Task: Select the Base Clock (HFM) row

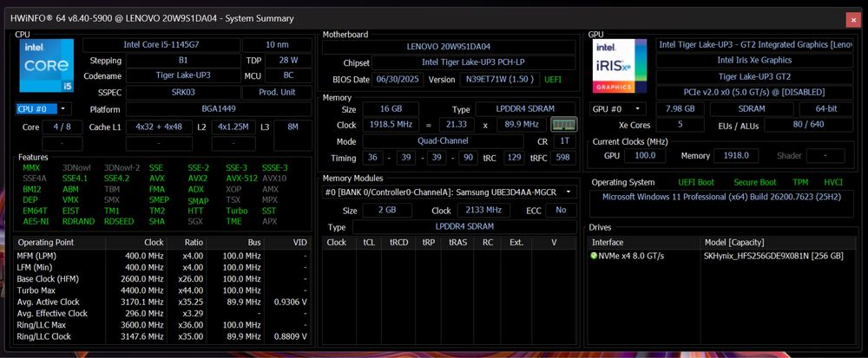Action: pyautogui.click(x=162, y=279)
